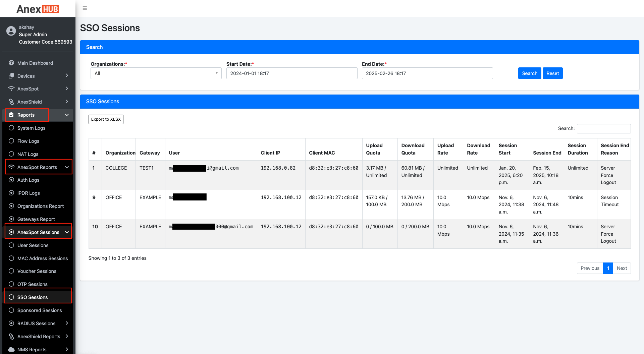644x354 pixels.
Task: Open the sidebar hamburger menu icon
Action: 85,8
